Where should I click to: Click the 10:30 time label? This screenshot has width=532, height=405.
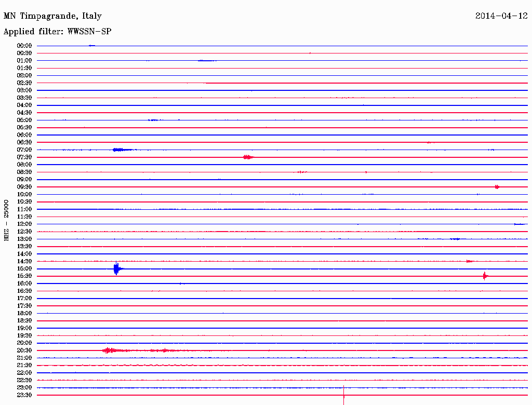point(24,202)
